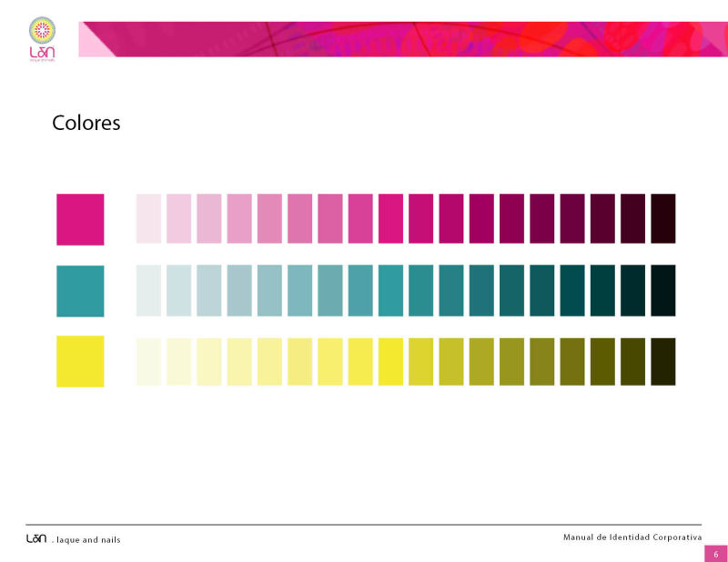The image size is (728, 562).
Task: Pick the lightest pale yellow tint swatch
Action: point(148,362)
